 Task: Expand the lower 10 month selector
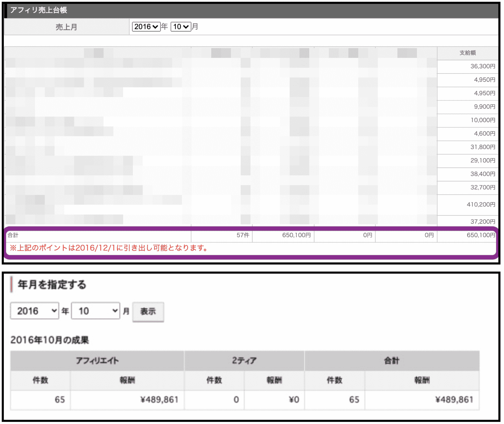95,311
